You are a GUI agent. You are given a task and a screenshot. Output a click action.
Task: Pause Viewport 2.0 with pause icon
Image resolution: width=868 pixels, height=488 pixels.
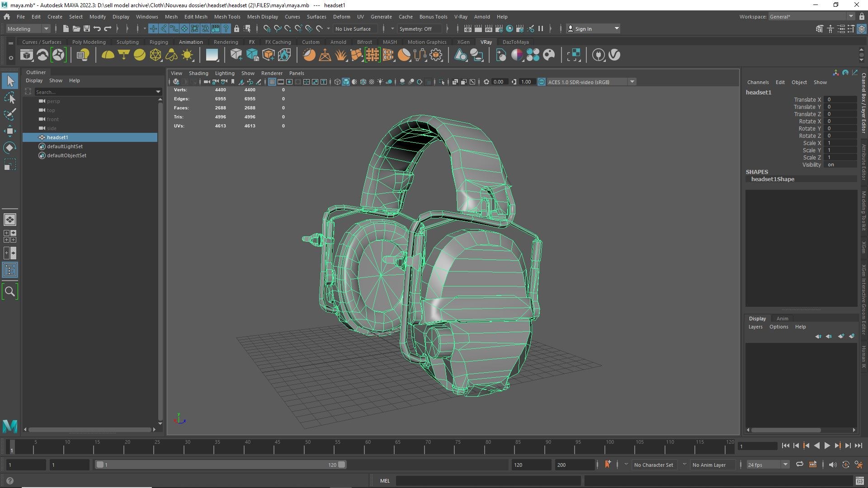[541, 28]
